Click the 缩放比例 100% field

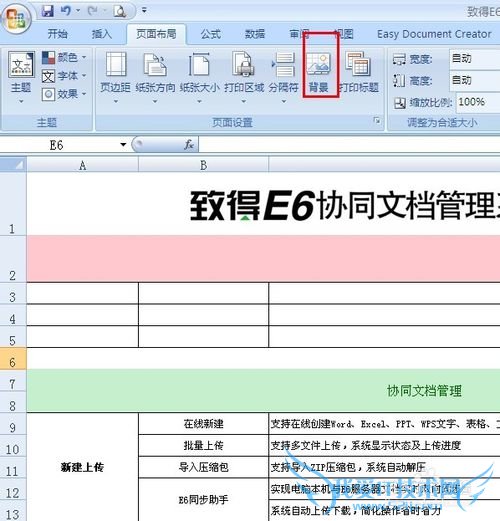pos(478,102)
